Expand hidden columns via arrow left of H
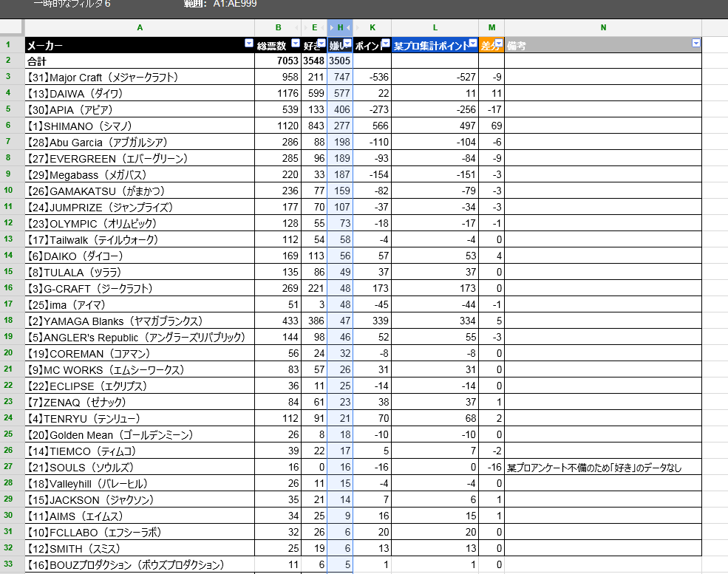This screenshot has height=574, width=728. 332,28
